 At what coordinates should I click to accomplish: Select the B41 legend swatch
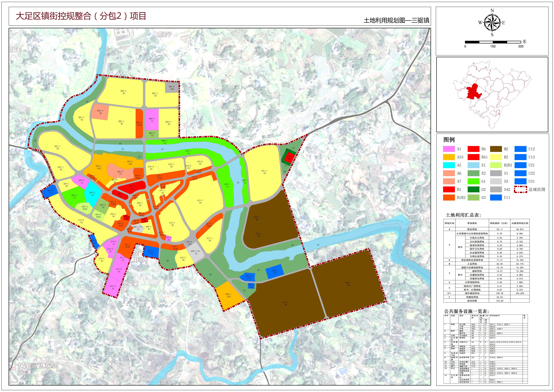(x=473, y=157)
